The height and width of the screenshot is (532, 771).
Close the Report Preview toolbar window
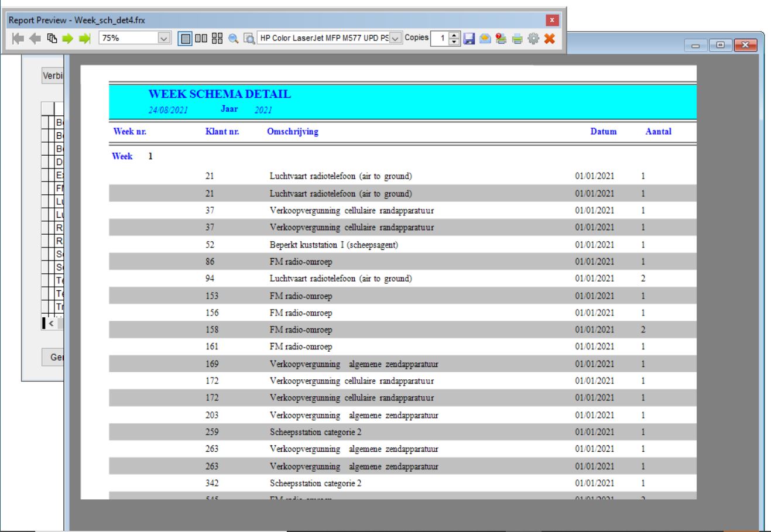552,20
